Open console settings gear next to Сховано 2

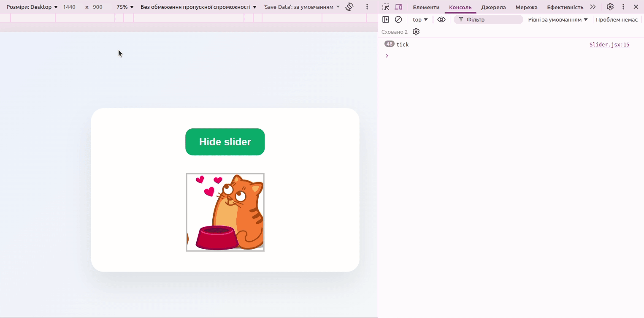click(416, 32)
